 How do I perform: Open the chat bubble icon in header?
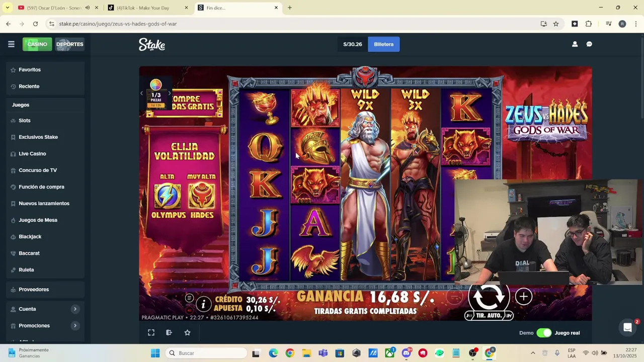(589, 44)
